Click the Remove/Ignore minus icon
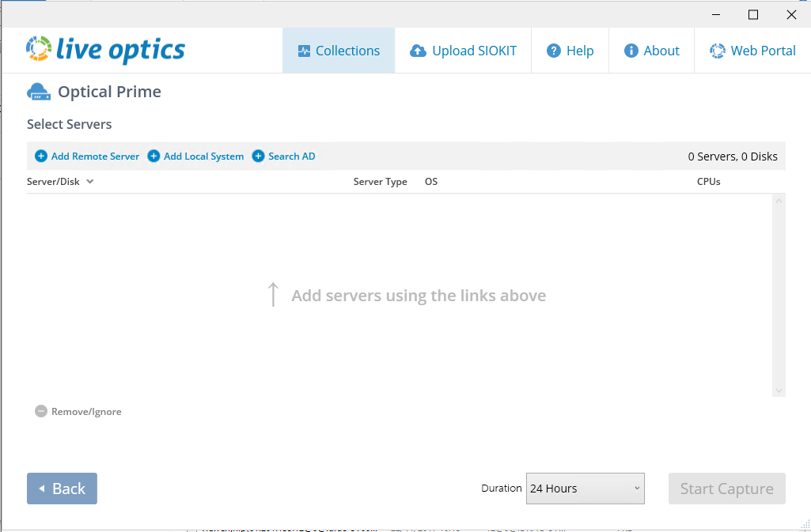Viewport: 811px width, 532px height. (x=41, y=411)
